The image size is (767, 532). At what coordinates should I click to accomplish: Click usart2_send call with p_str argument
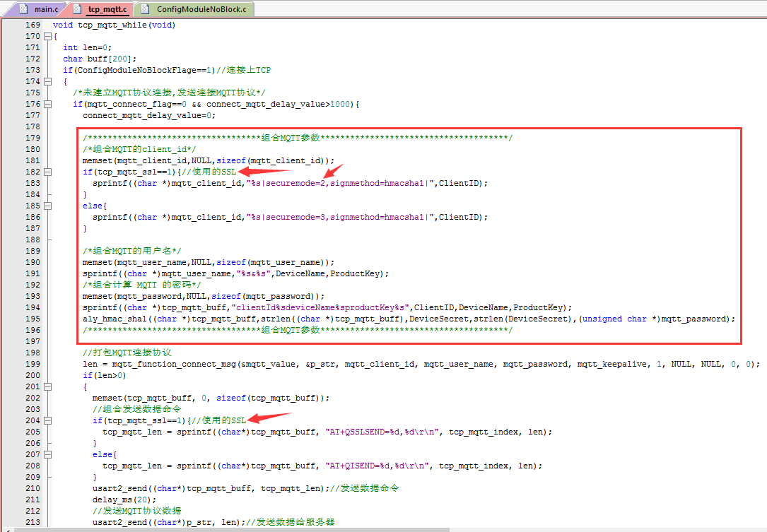click(x=169, y=522)
